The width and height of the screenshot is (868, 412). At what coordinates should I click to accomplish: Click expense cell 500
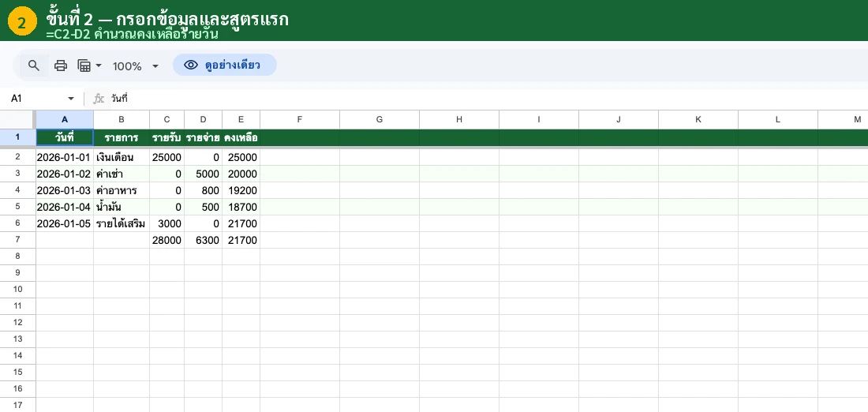(x=203, y=207)
